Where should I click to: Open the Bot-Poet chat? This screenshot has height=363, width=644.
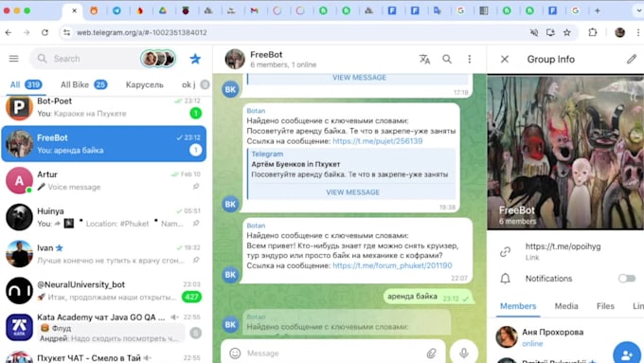104,108
